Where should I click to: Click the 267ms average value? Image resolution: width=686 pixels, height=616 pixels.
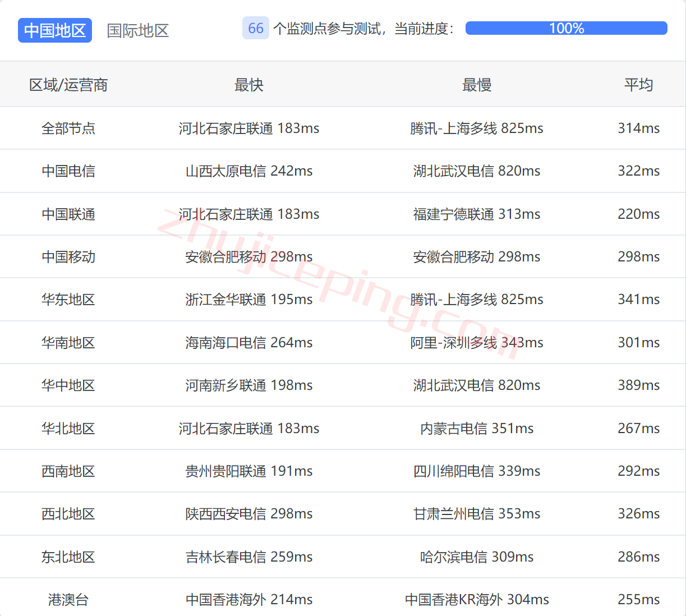point(639,428)
